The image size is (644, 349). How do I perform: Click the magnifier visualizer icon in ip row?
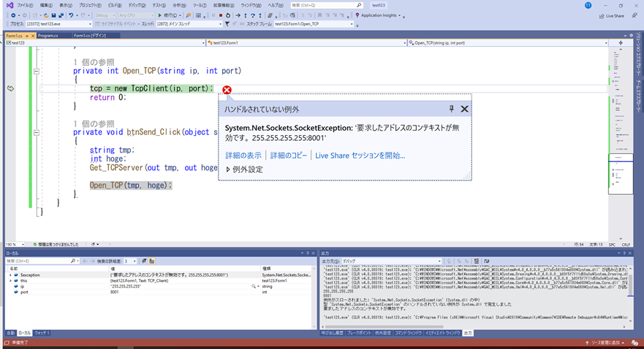254,286
